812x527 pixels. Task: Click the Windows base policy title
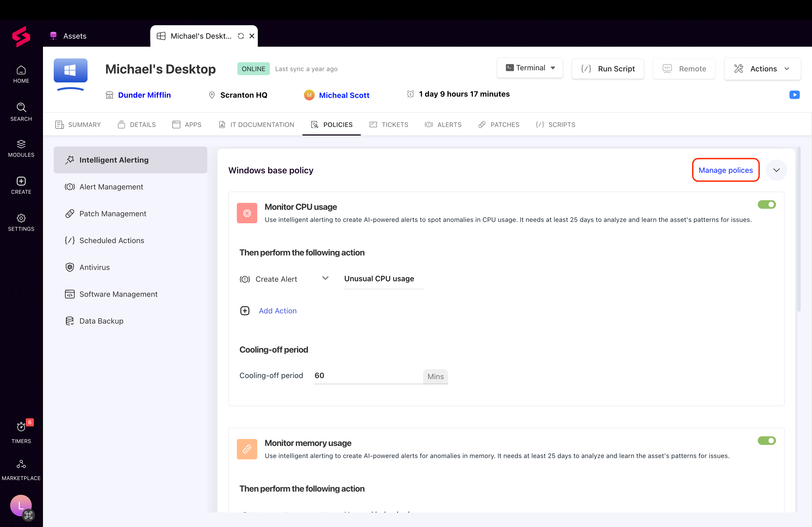[271, 170]
